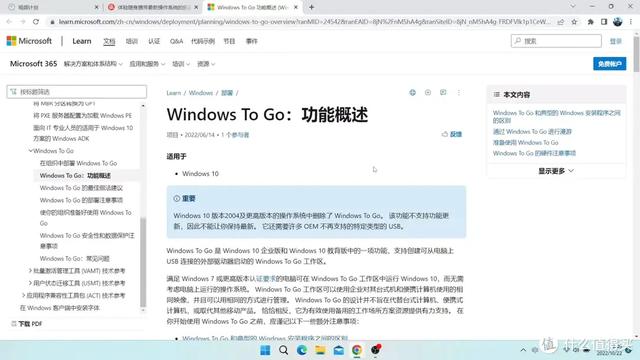Expand 解决方案和体系结构 dropdown menu
The image size is (640, 360).
93,64
